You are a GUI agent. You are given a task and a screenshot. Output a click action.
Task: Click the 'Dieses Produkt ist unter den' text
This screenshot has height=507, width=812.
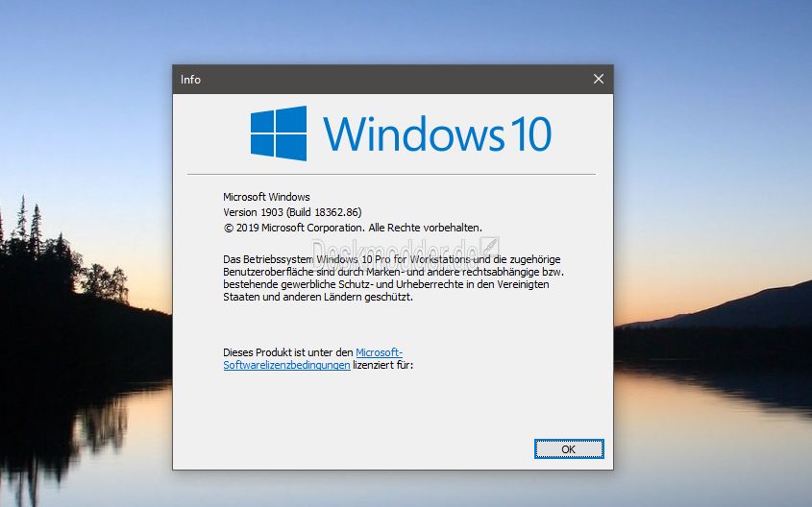coord(288,352)
